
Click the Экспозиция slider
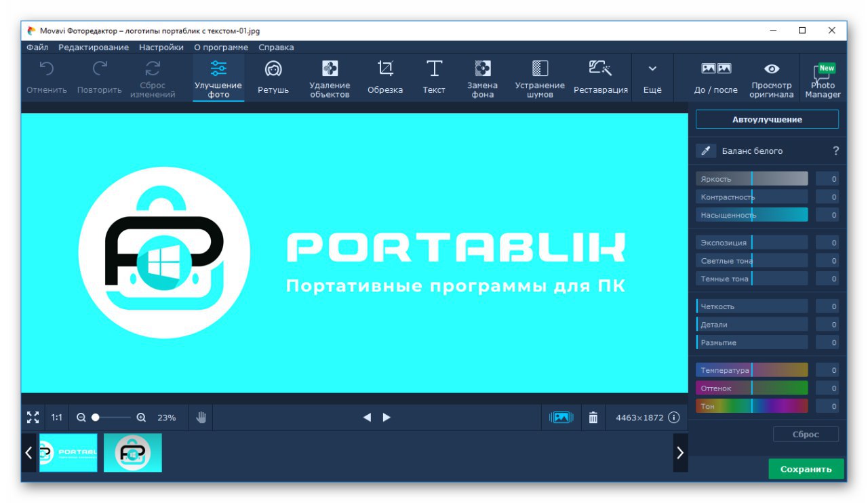click(752, 243)
